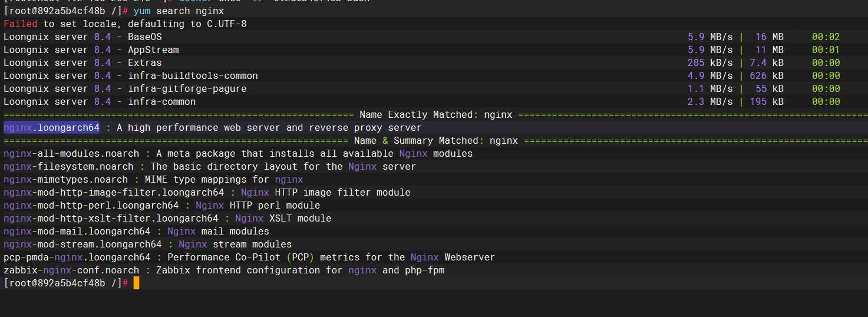Click the '2.3 MB/s' infra-common download speed

[710, 101]
